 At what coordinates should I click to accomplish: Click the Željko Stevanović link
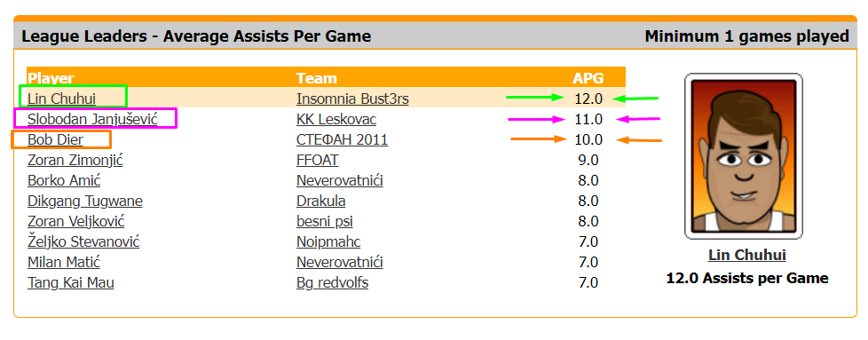pyautogui.click(x=83, y=242)
